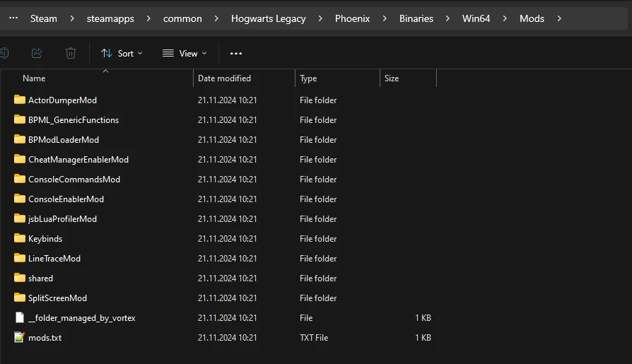Screen dimensions: 632x364
Task: Click the Keybinds folder icon
Action: (20, 239)
